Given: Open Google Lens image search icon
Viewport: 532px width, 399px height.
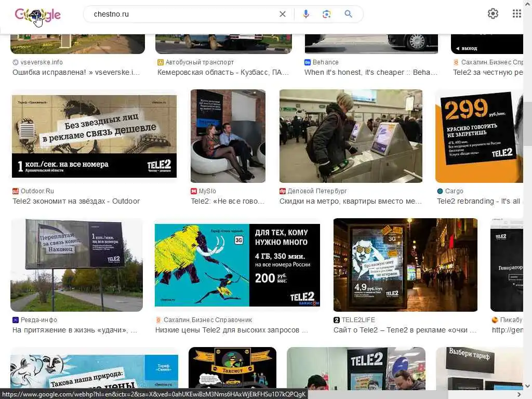Looking at the screenshot, I should coord(326,14).
